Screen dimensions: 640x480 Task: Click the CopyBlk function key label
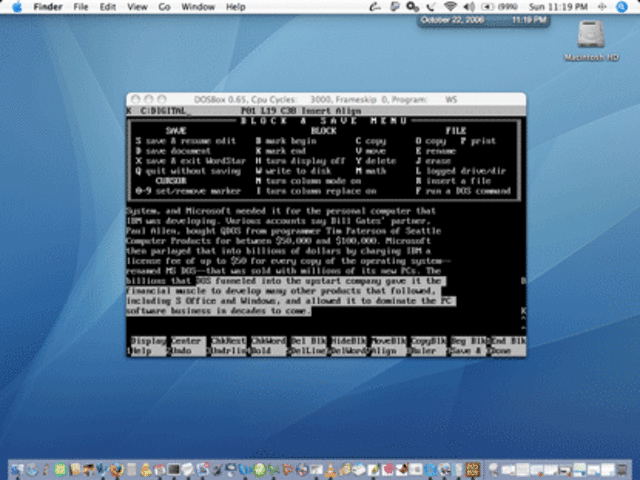click(x=429, y=341)
